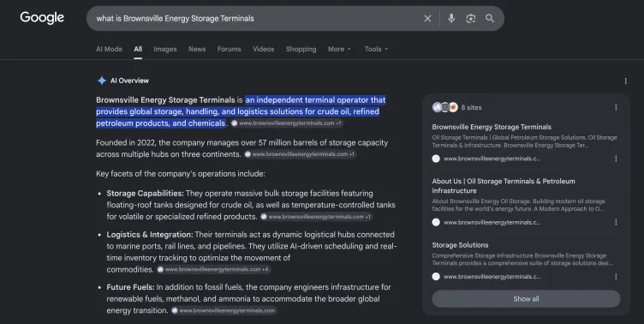
Task: Click the 'Future Fuels:' bold label
Action: click(131, 287)
